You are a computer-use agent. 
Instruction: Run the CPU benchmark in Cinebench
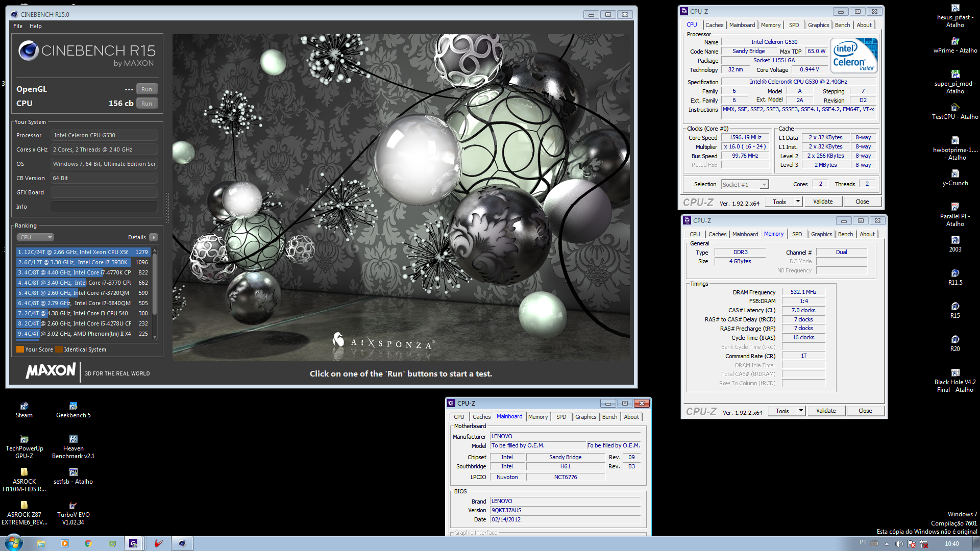point(146,104)
